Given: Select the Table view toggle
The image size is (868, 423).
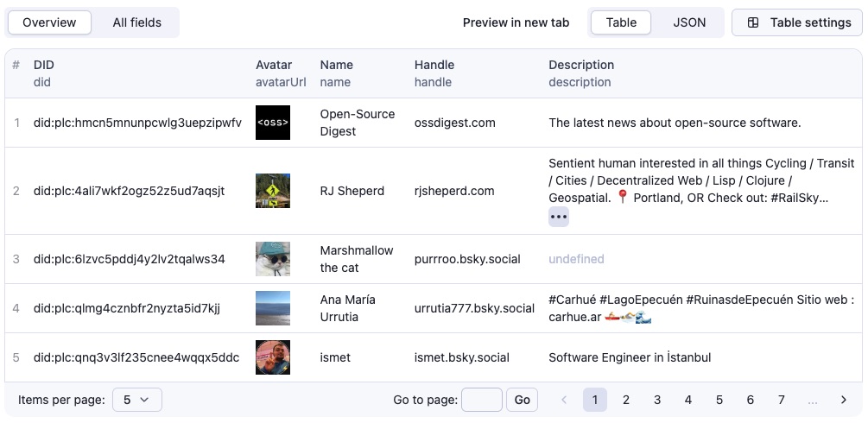Looking at the screenshot, I should 621,22.
